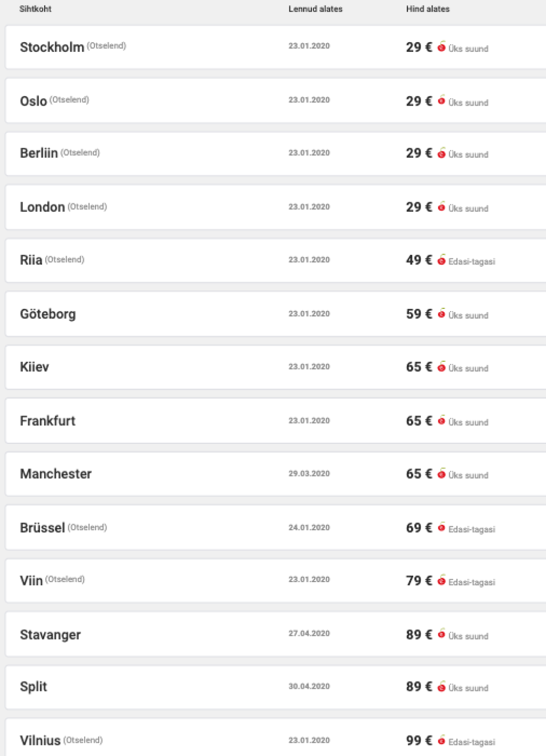Click the Lennud alates column header
Screen dimensions: 546x756
315,9
